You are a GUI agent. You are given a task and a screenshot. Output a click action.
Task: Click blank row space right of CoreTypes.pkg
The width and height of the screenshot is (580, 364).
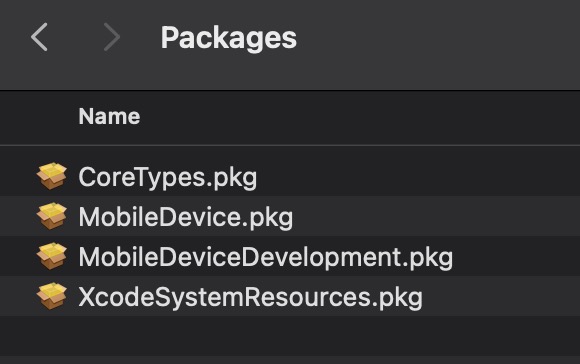point(418,176)
